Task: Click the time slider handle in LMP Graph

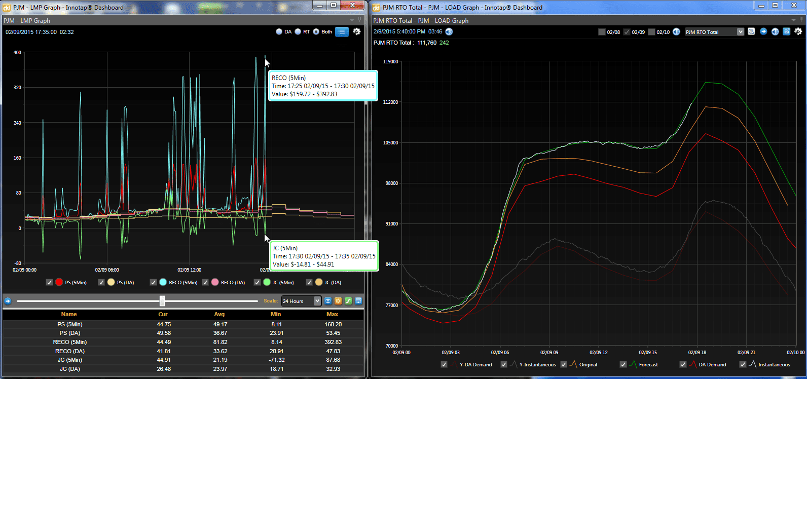Action: [x=162, y=301]
